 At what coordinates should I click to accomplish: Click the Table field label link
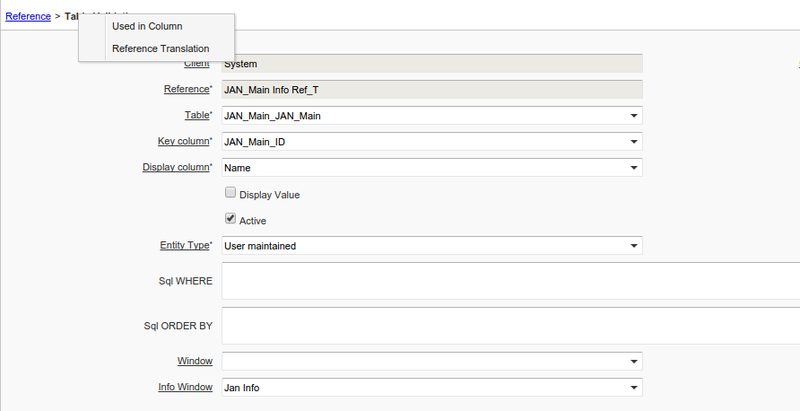pyautogui.click(x=196, y=116)
